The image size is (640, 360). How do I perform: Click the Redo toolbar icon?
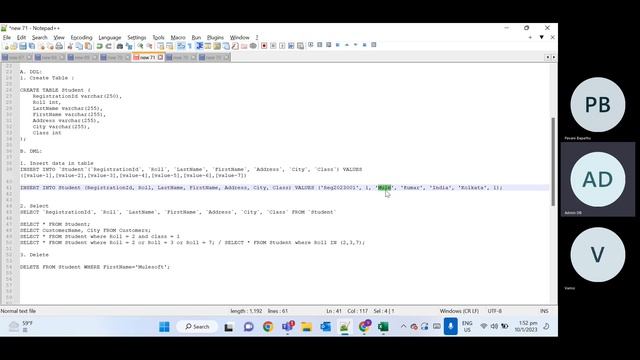(x=109, y=46)
